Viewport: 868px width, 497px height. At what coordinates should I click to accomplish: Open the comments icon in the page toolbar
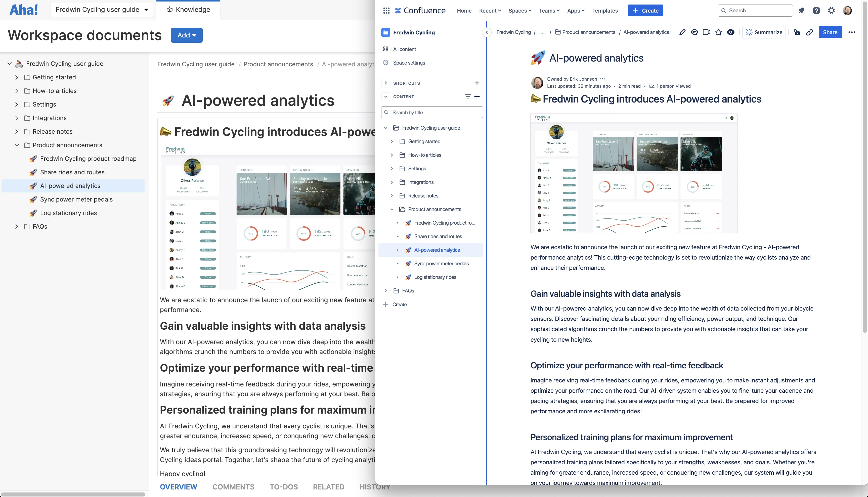[694, 32]
